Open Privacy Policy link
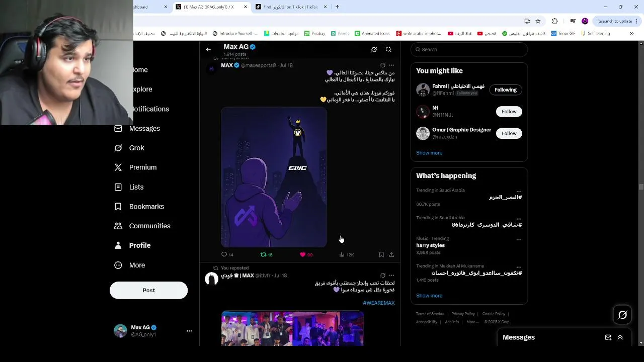 tap(463, 314)
